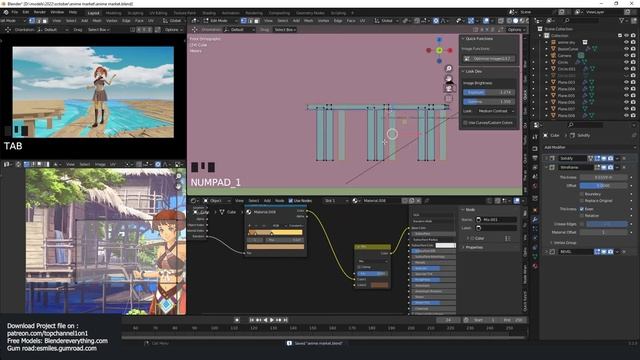Adjust the Wireframe Offset slider
Image resolution: width=640 pixels, height=360 pixels.
pyautogui.click(x=603, y=185)
